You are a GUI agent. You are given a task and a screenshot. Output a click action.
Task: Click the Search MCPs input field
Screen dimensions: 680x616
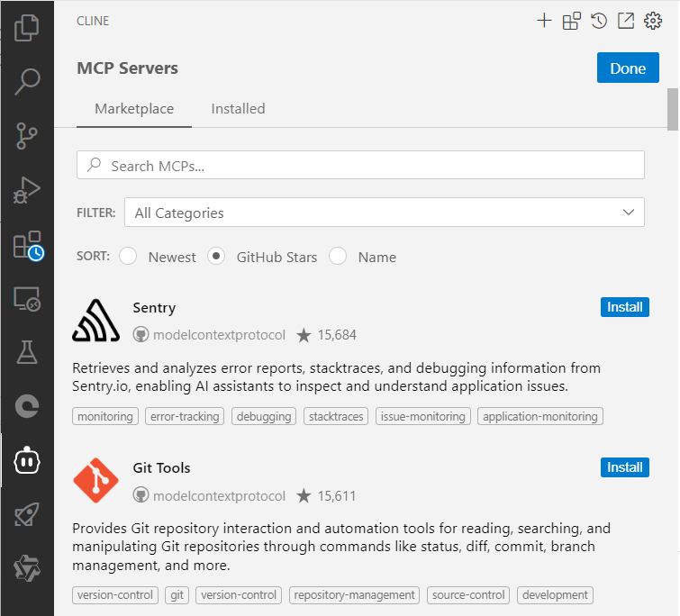(361, 166)
